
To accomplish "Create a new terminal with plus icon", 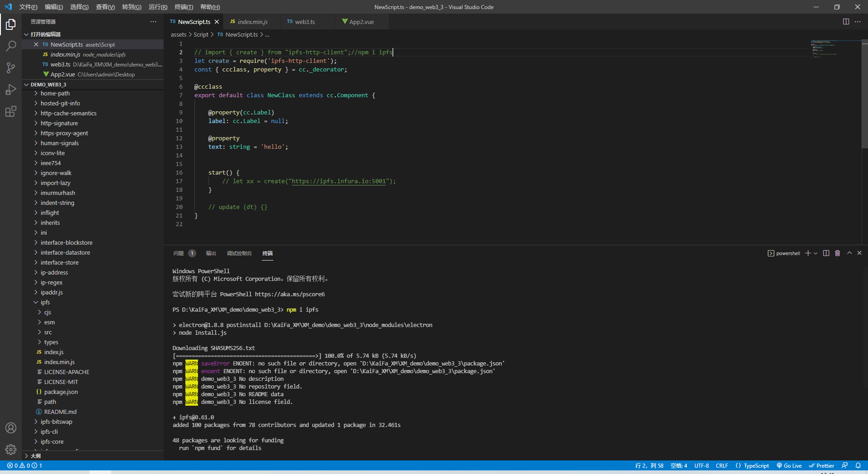I will point(808,253).
